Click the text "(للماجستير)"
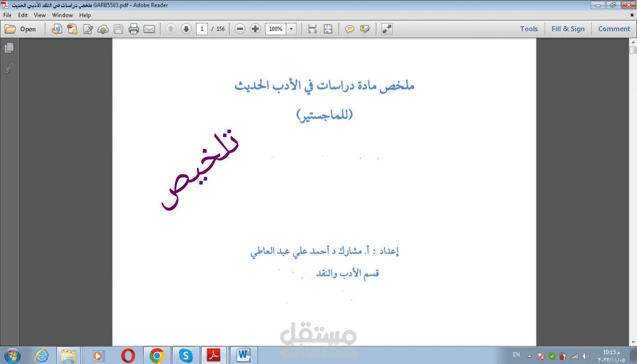 (324, 115)
